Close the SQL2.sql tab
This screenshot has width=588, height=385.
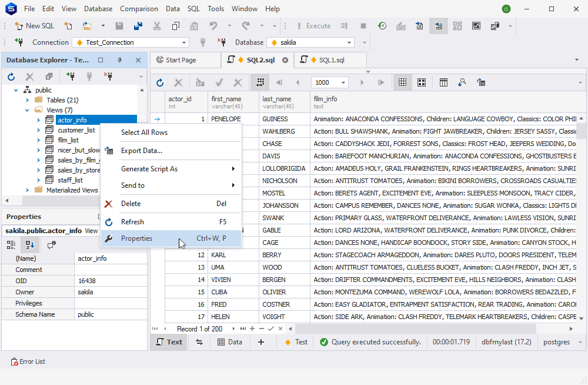pos(285,60)
